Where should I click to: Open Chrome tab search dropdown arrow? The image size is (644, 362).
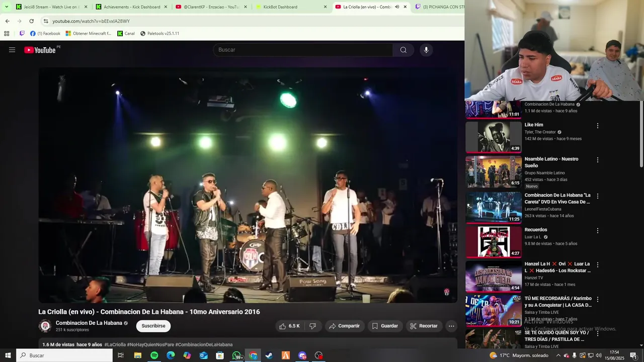pos(7,7)
